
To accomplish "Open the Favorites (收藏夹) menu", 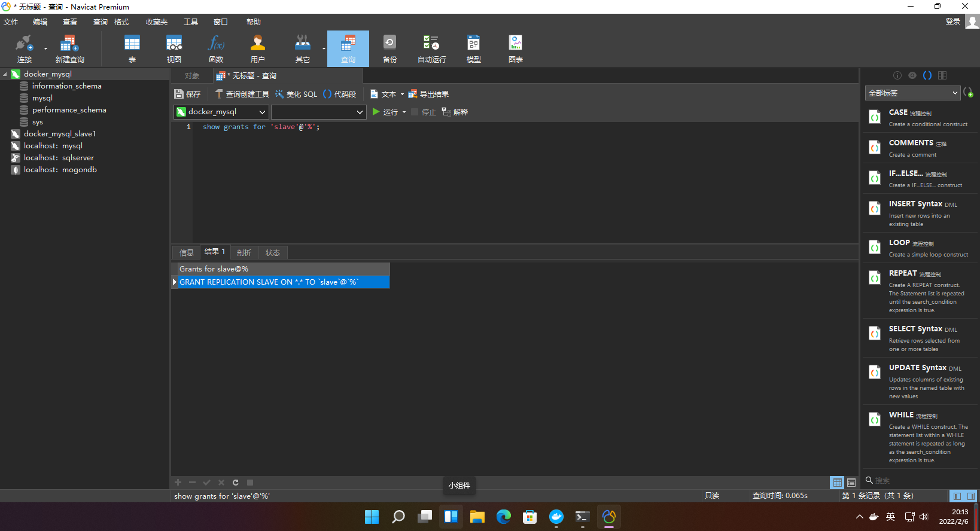I will coord(157,22).
